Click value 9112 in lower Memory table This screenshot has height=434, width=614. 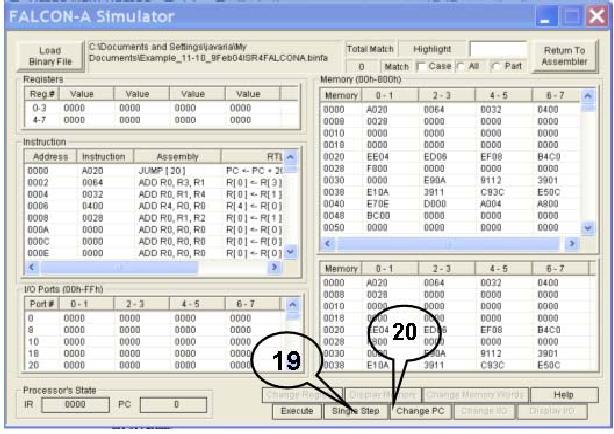coord(490,353)
